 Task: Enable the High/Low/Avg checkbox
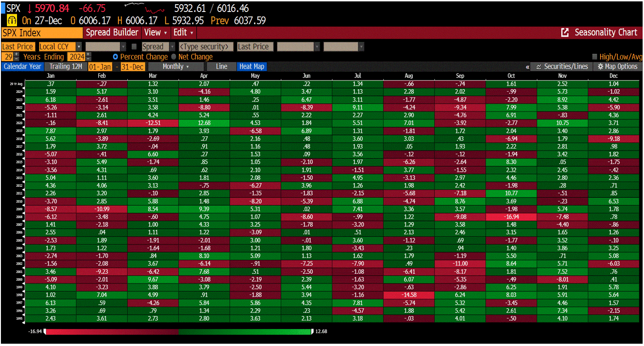coord(594,56)
